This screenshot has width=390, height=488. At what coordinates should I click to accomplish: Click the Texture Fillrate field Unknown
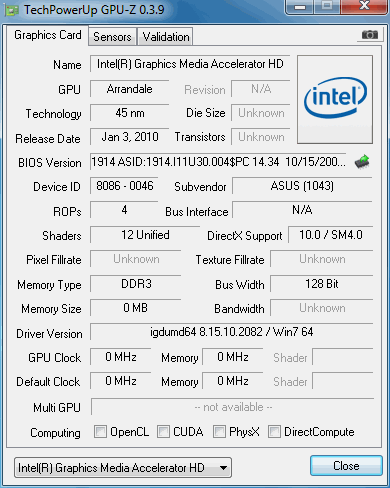(322, 259)
